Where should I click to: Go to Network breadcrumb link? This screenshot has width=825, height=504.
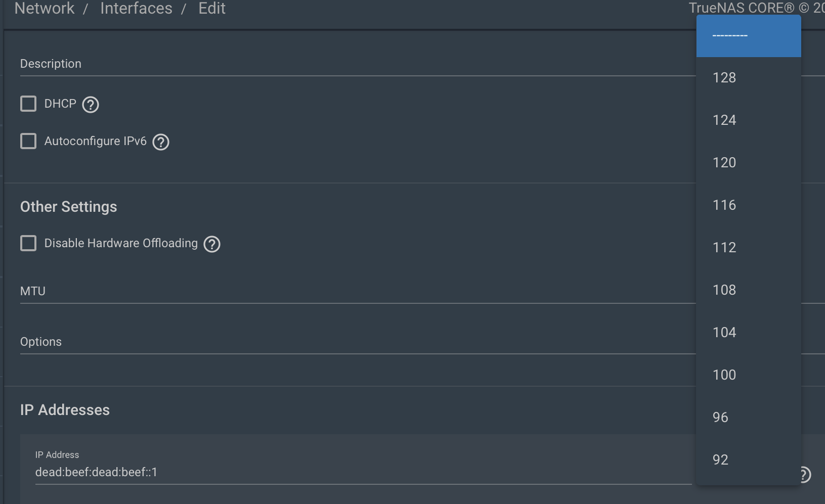pyautogui.click(x=45, y=8)
